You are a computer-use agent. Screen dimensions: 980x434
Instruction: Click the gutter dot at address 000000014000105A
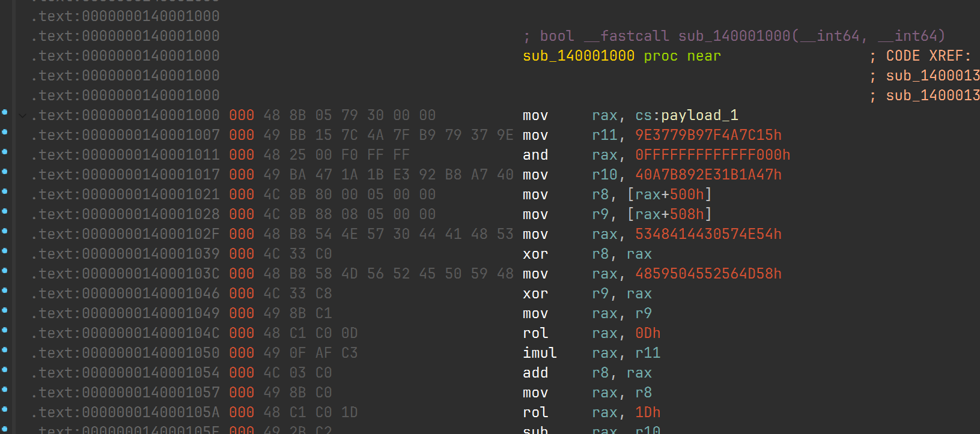pyautogui.click(x=5, y=409)
